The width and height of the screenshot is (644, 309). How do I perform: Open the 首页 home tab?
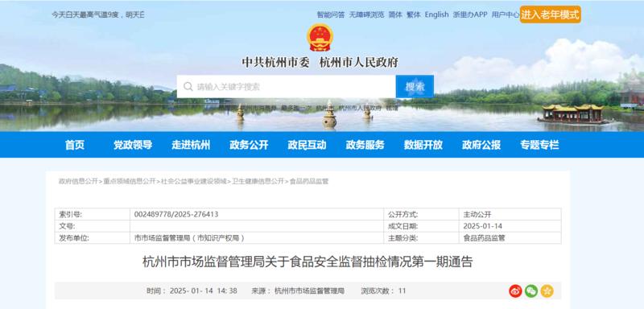(x=75, y=145)
